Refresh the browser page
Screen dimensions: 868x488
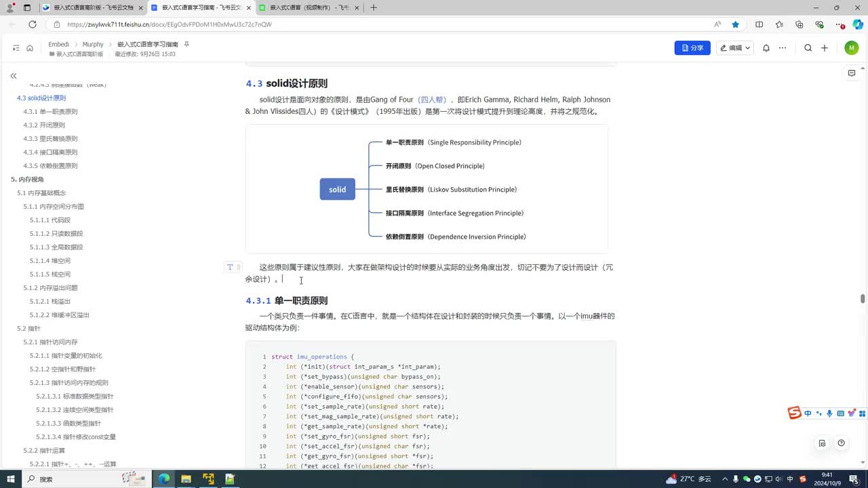click(x=32, y=24)
